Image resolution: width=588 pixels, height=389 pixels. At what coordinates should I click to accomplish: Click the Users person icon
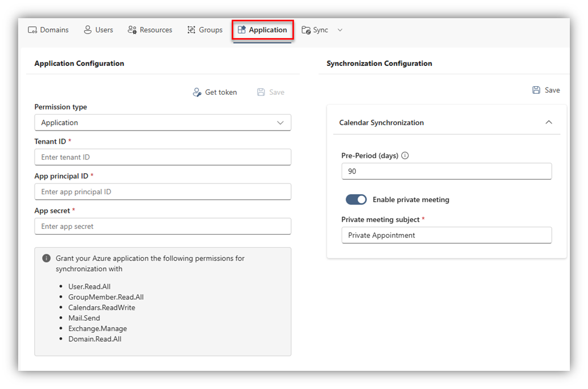pos(87,30)
